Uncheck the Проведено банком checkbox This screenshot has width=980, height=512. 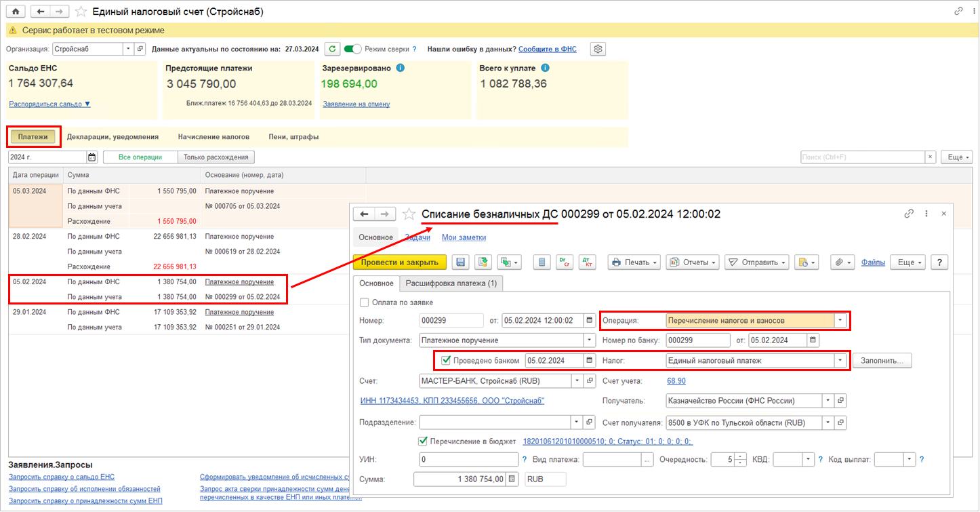[445, 361]
